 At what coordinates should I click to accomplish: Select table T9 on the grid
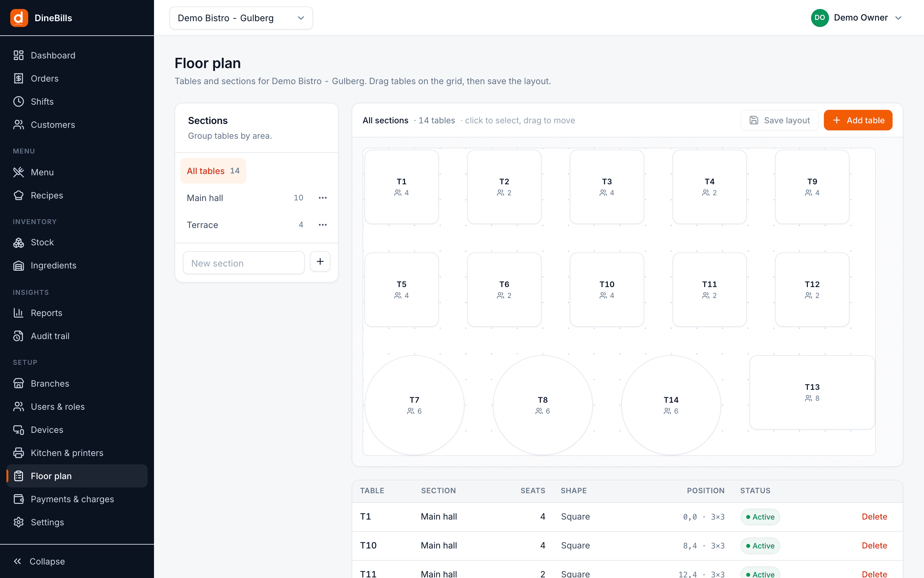pyautogui.click(x=812, y=187)
